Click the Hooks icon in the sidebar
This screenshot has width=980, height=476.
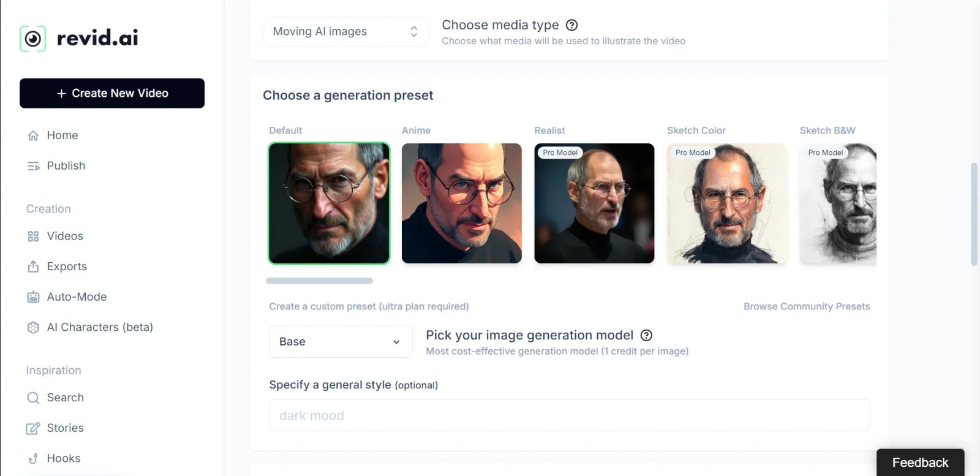pyautogui.click(x=33, y=458)
